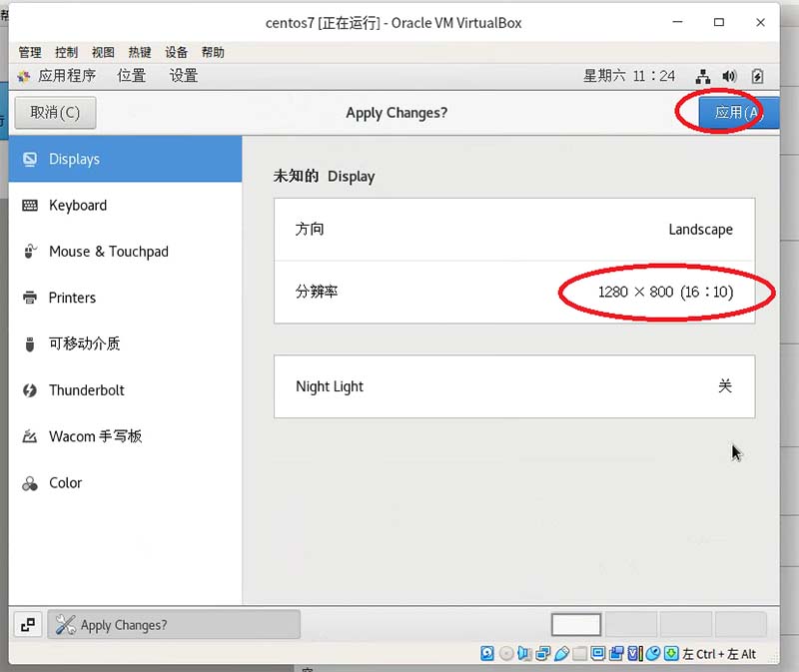Minimize the VirtualBox centos7 window
Screen dimensions: 799x672
[x=677, y=22]
